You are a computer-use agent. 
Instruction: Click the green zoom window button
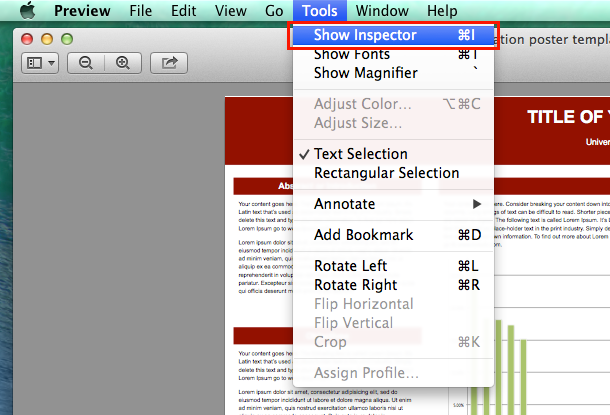point(67,39)
